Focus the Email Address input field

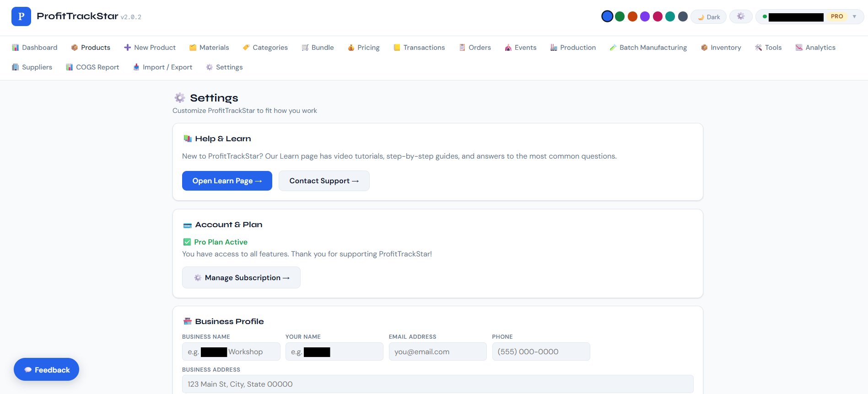(x=438, y=351)
